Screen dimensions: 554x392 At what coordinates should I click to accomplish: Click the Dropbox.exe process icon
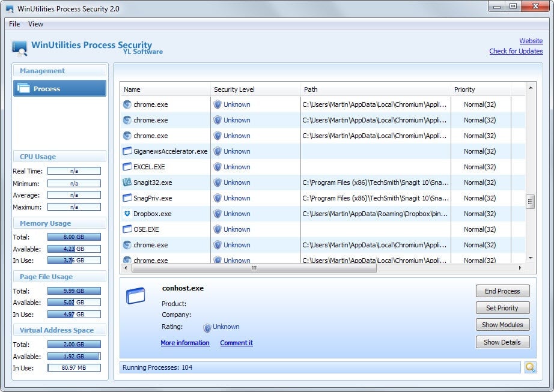point(127,214)
